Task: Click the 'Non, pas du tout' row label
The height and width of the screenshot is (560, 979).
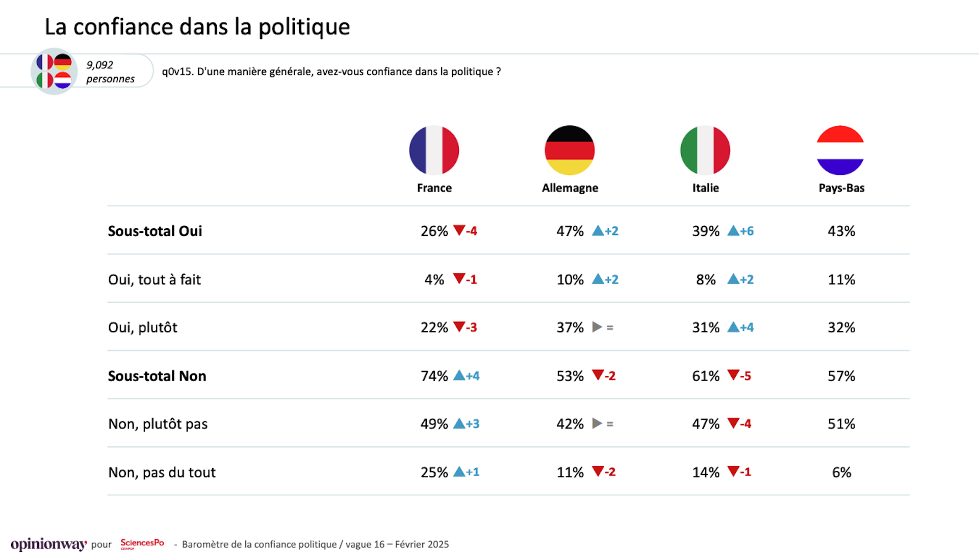Action: click(162, 472)
